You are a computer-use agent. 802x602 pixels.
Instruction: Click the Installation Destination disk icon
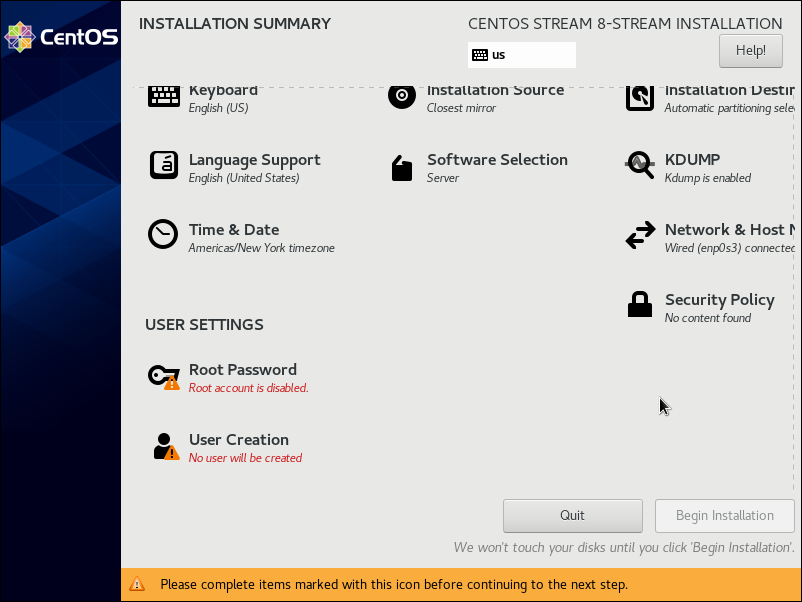(640, 97)
